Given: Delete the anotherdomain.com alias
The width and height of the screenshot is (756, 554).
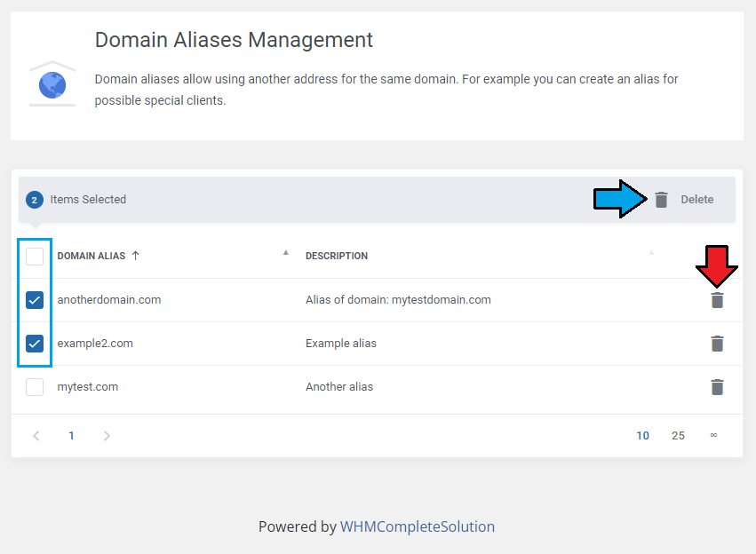Looking at the screenshot, I should [x=717, y=300].
